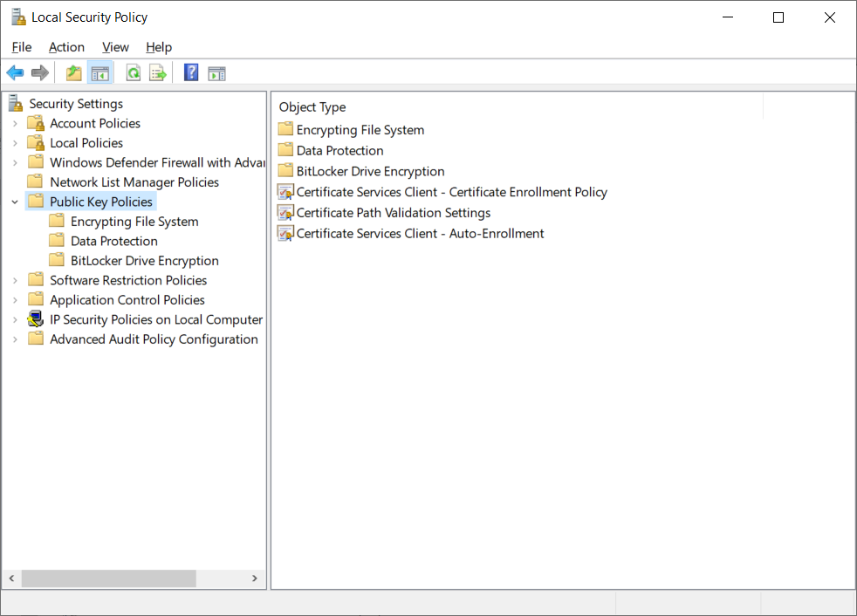Select BitLocker Drive Encryption in the left tree
The image size is (857, 616).
145,261
